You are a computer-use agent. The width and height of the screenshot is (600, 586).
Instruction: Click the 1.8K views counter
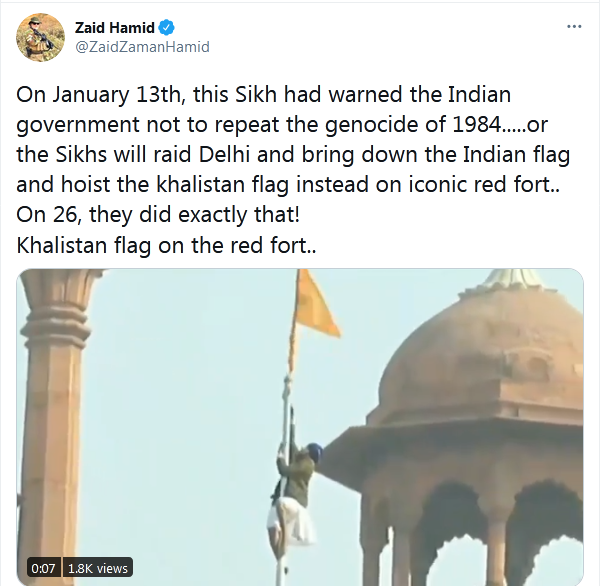[x=98, y=568]
